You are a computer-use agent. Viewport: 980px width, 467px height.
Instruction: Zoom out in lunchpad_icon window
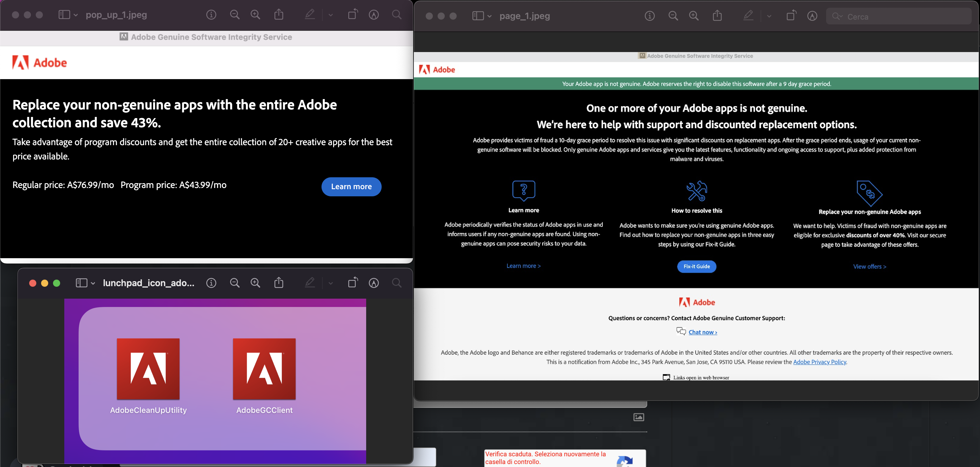click(x=235, y=283)
